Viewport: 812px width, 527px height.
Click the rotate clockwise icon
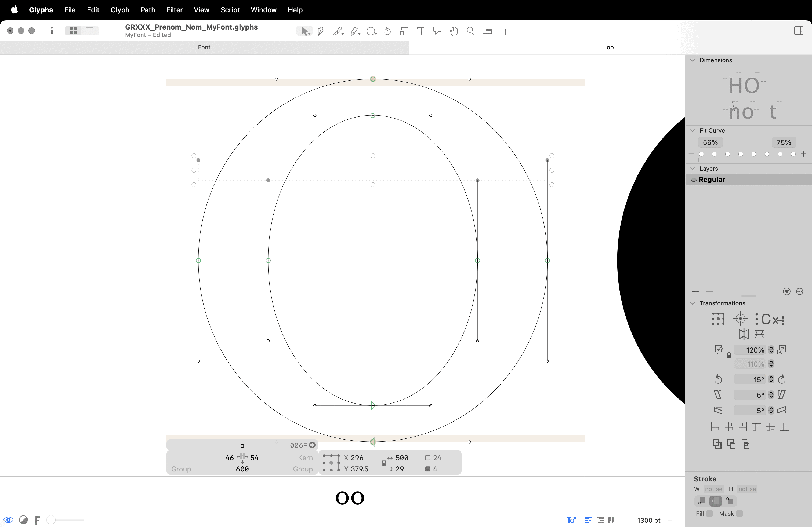pos(782,379)
